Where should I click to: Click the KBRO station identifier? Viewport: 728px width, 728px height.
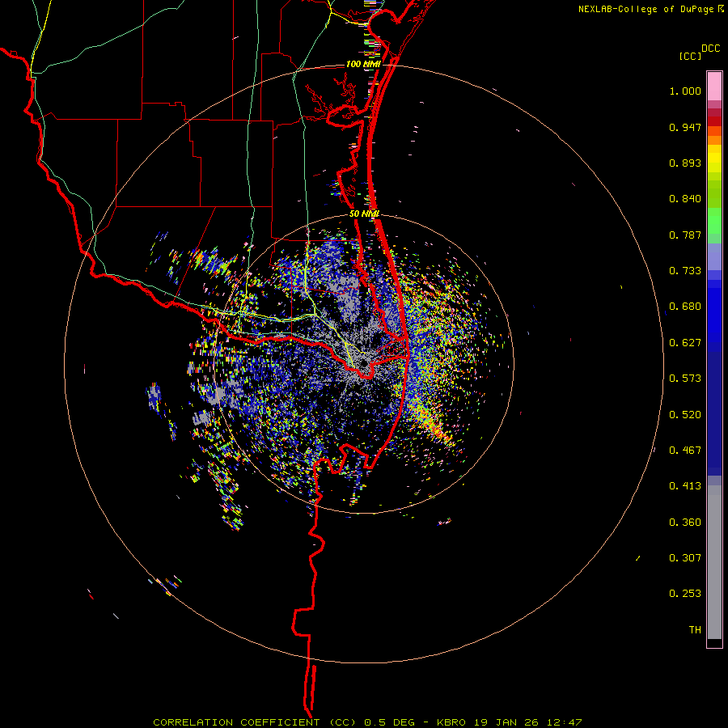(x=453, y=722)
